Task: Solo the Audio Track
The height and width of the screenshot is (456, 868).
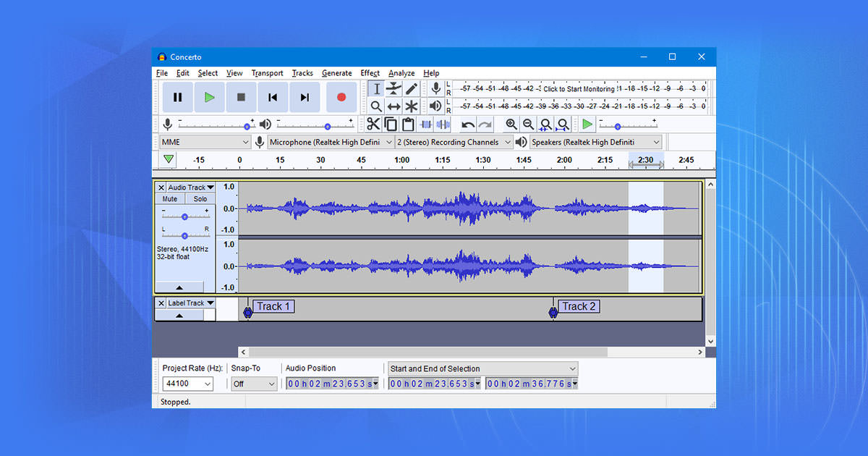Action: click(200, 199)
